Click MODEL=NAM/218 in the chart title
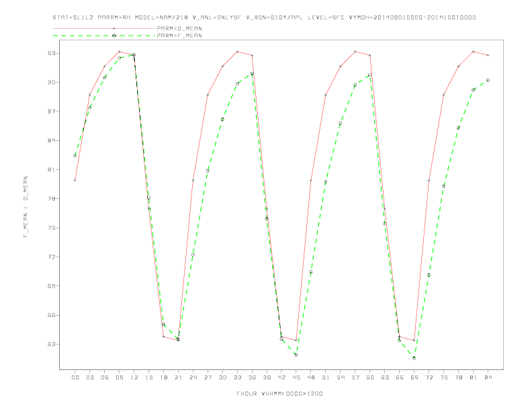Image resolution: width=532 pixels, height=411 pixels. click(x=161, y=17)
